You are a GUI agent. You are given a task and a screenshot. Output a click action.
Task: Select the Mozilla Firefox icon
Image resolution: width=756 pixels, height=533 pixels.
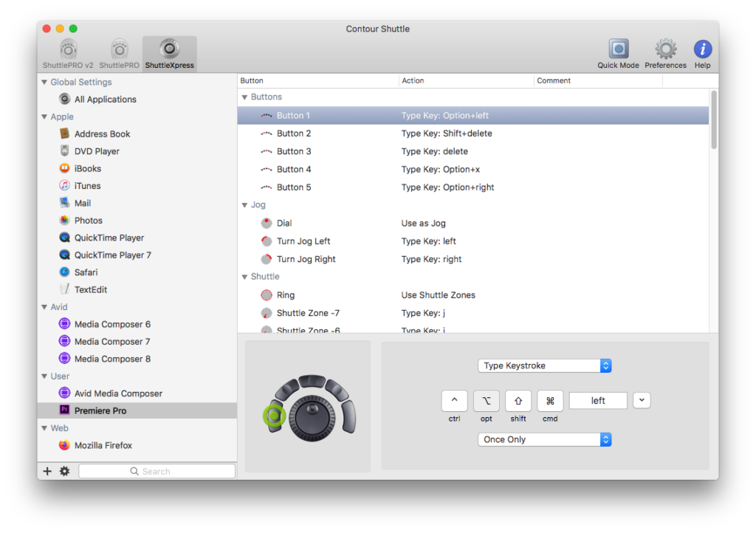click(x=65, y=445)
